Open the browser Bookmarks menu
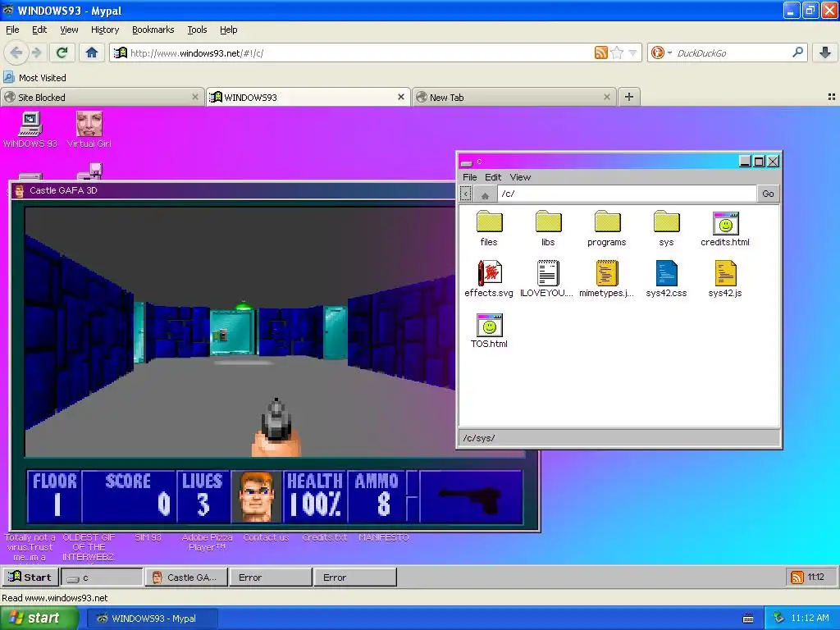840x630 pixels. click(x=153, y=30)
